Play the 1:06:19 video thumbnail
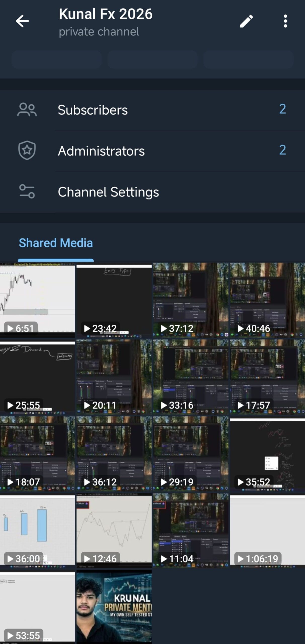The image size is (305, 644). pos(268,530)
